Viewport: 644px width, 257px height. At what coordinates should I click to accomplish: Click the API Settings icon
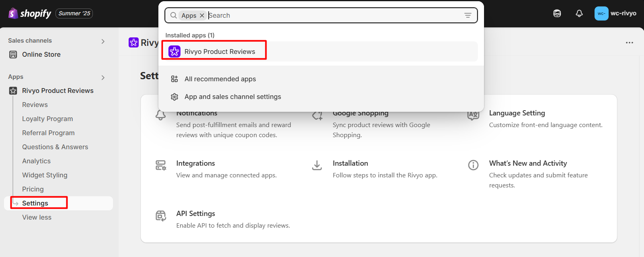click(x=161, y=216)
